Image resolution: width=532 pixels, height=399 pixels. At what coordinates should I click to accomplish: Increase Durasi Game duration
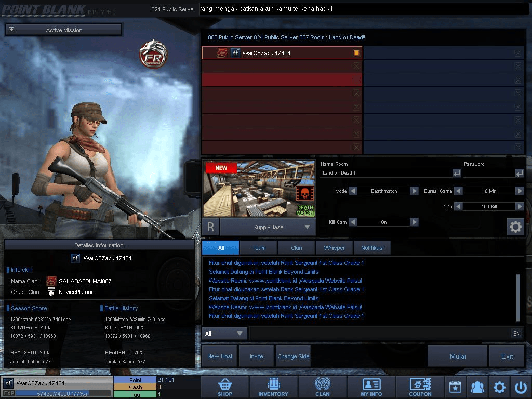click(x=520, y=191)
